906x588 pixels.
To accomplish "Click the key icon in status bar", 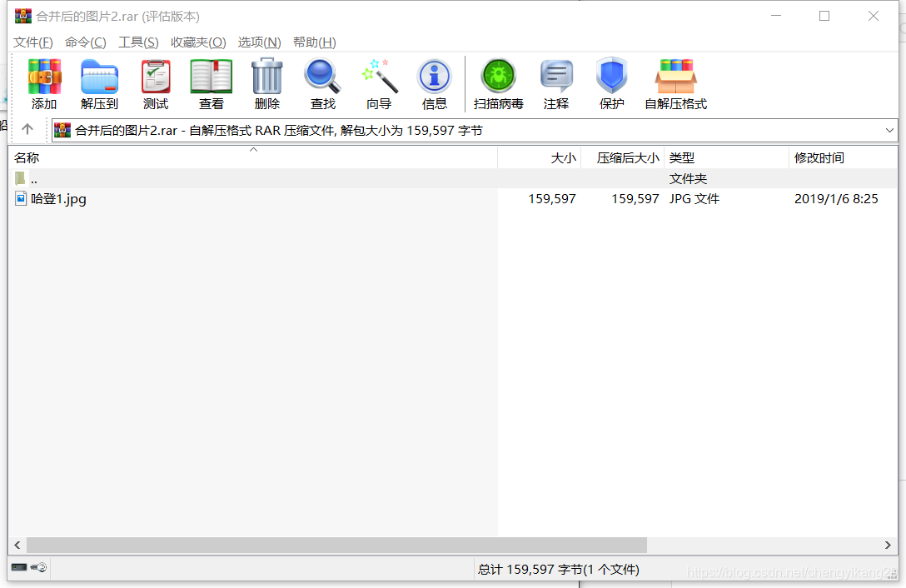I will pos(38,567).
